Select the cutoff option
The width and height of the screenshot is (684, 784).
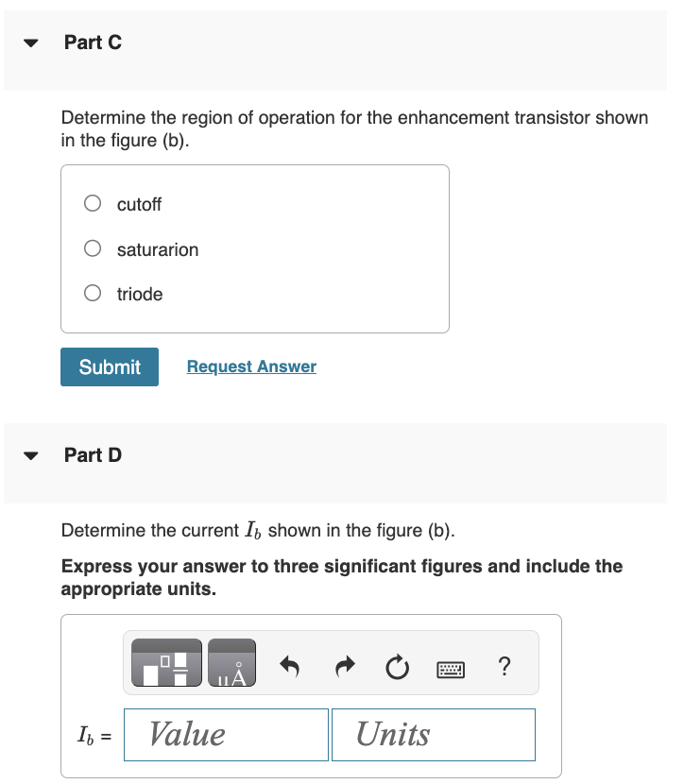pyautogui.click(x=92, y=202)
